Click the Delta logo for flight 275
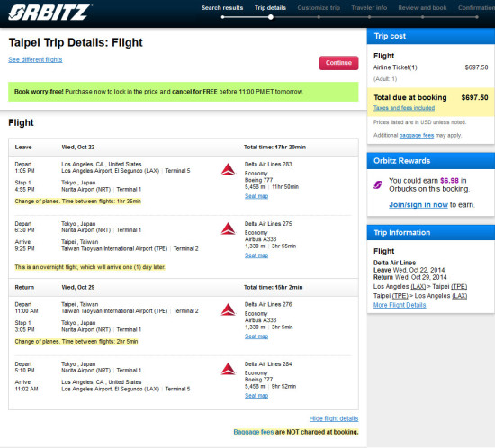Viewport: 495px width, 448px height. click(228, 228)
